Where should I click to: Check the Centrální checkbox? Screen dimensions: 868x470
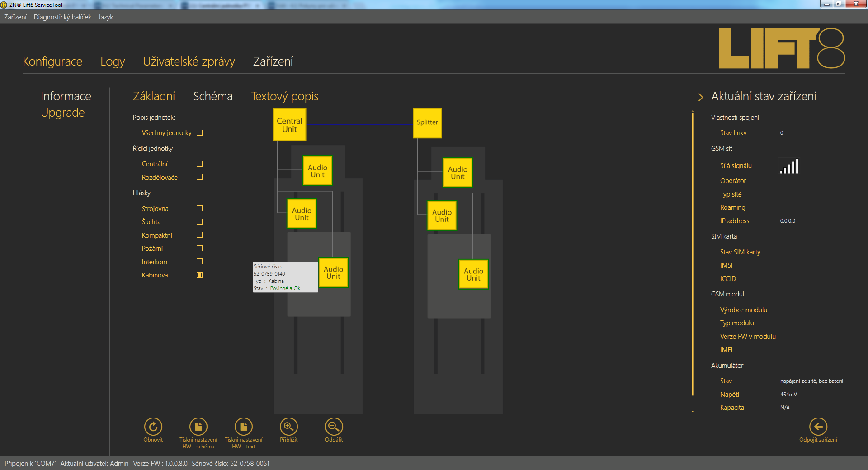coord(200,164)
